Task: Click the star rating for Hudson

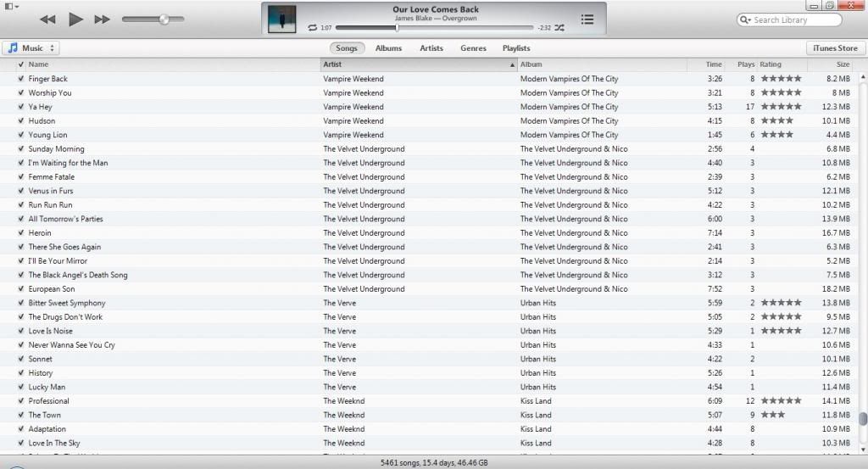Action: (x=776, y=120)
